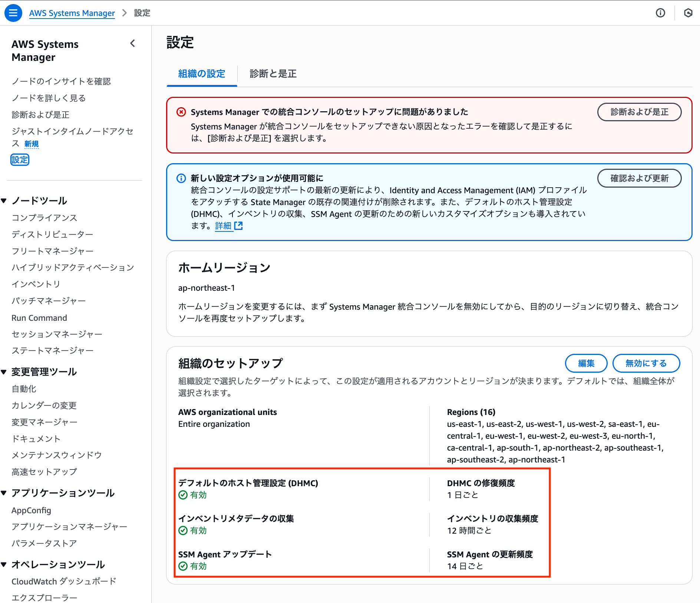This screenshot has width=700, height=603.
Task: Open 変更マネージャー in sidebar
Action: click(x=44, y=422)
